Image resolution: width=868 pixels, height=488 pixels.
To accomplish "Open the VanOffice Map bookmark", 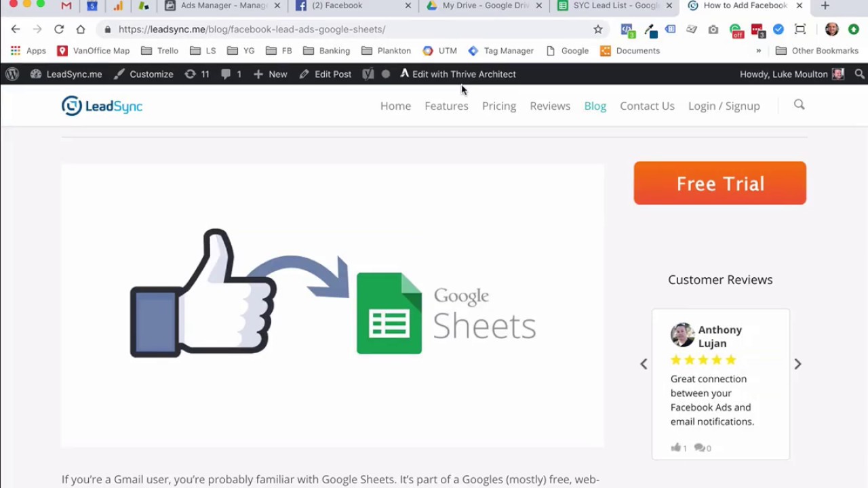I will tap(93, 51).
